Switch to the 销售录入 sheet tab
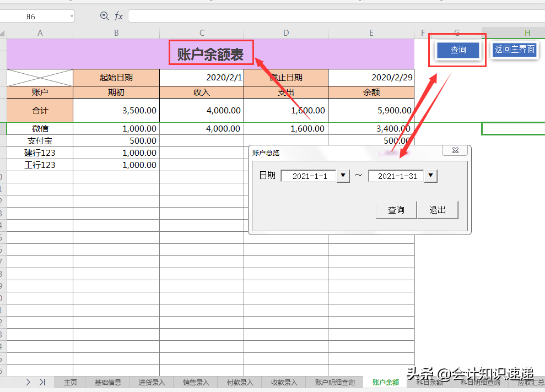The height and width of the screenshot is (392, 545). [x=196, y=382]
